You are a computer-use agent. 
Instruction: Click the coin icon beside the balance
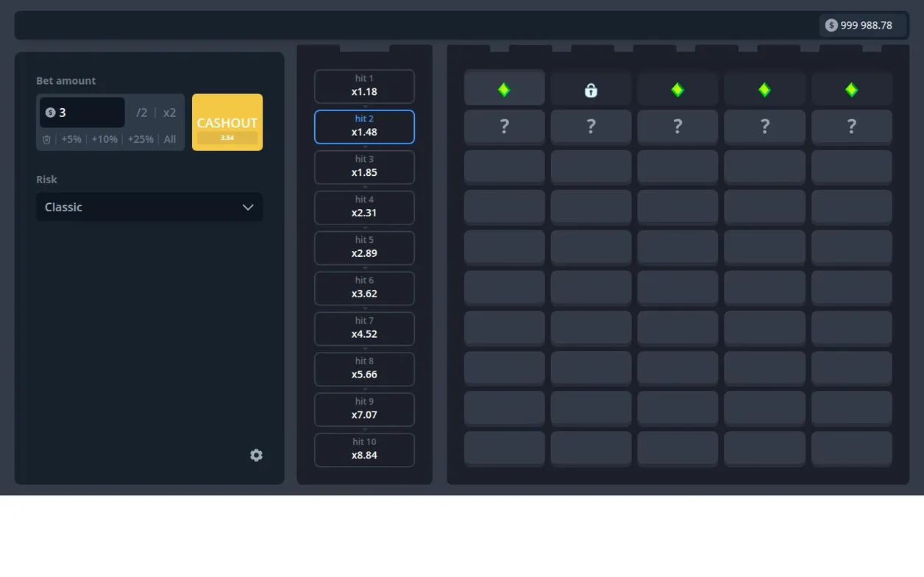tap(831, 25)
